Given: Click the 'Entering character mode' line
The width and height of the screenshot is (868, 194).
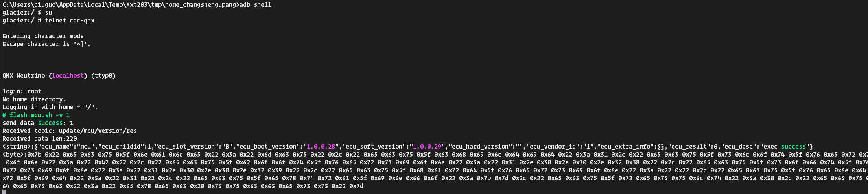Looking at the screenshot, I should click(x=43, y=36).
